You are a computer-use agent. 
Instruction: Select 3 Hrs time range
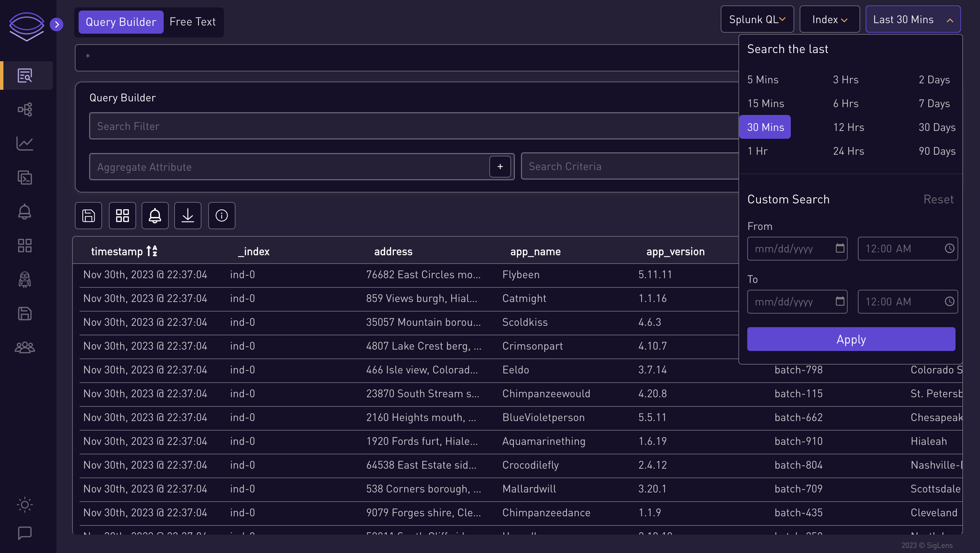tap(846, 80)
